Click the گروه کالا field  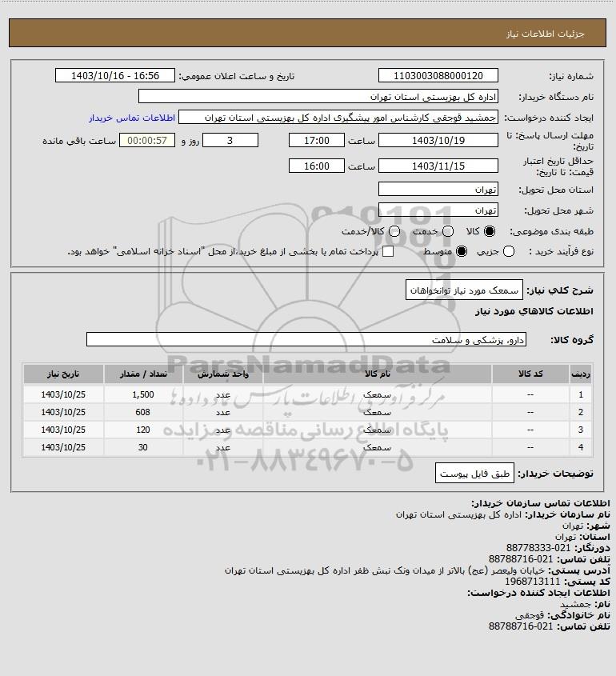306,339
